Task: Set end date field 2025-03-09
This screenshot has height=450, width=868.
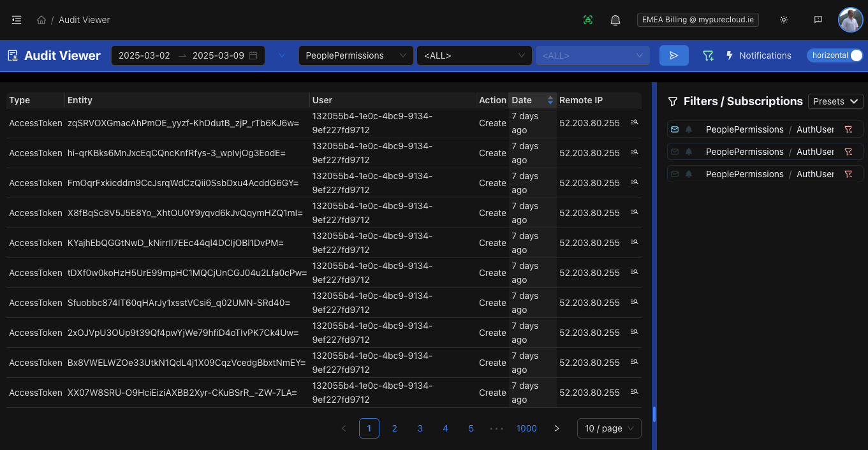Action: (x=218, y=55)
